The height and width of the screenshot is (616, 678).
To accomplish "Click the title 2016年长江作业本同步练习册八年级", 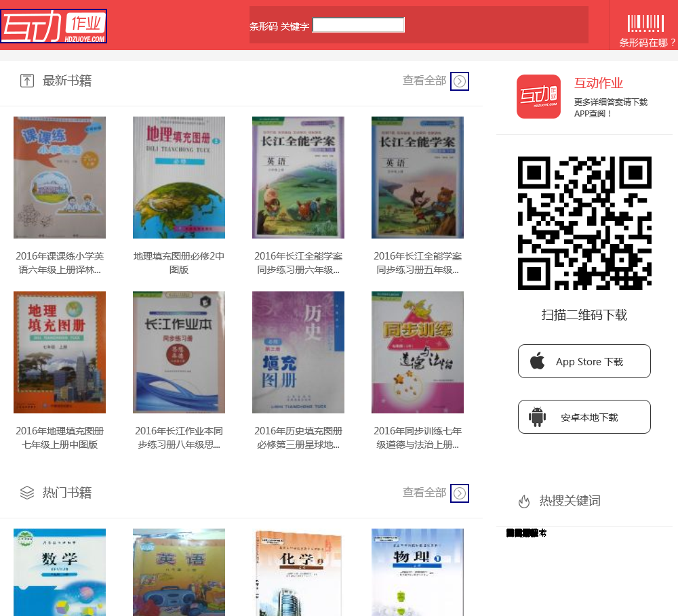I will (x=179, y=438).
